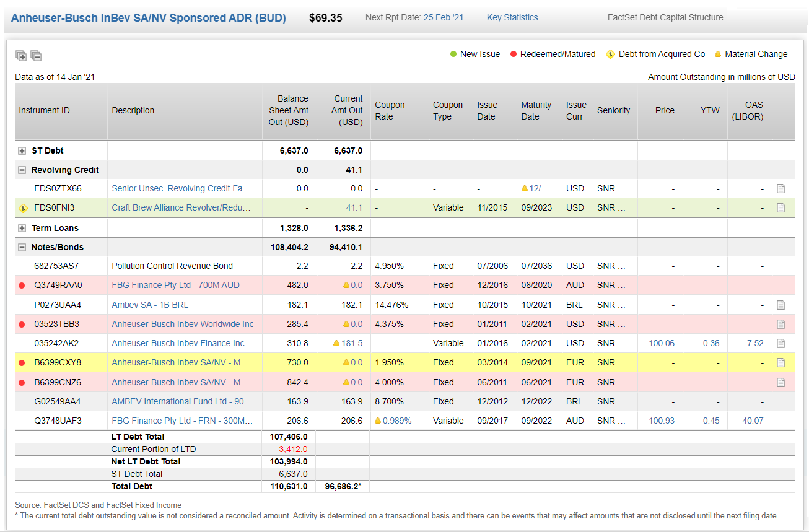The image size is (809, 532).
Task: Collapse the Revolving Credit section
Action: point(21,169)
